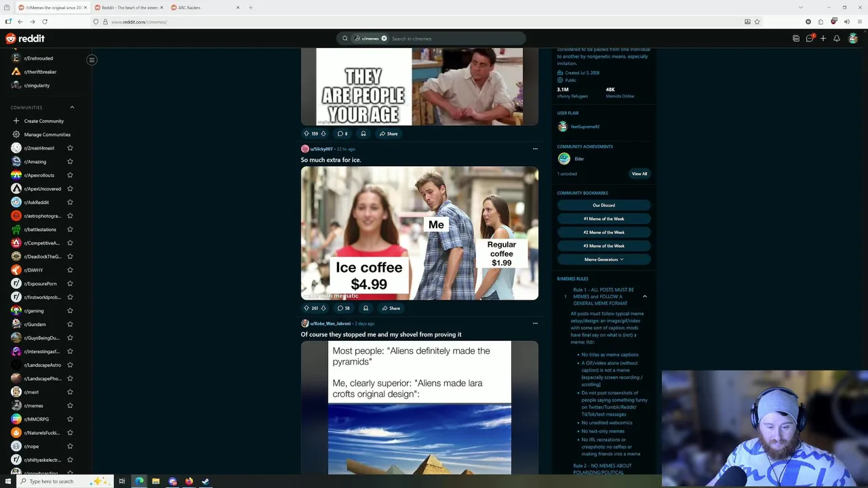Open the 8 comments on the top post
Viewport: 868px width, 488px height.
coord(342,134)
